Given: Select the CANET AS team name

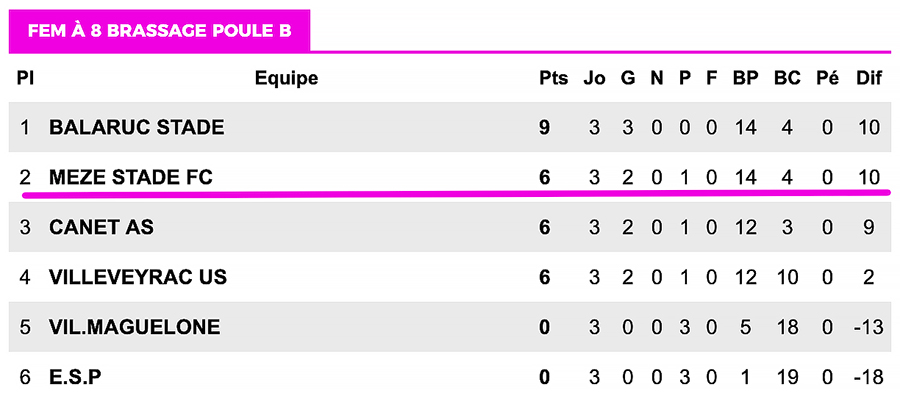Looking at the screenshot, I should pyautogui.click(x=101, y=228).
